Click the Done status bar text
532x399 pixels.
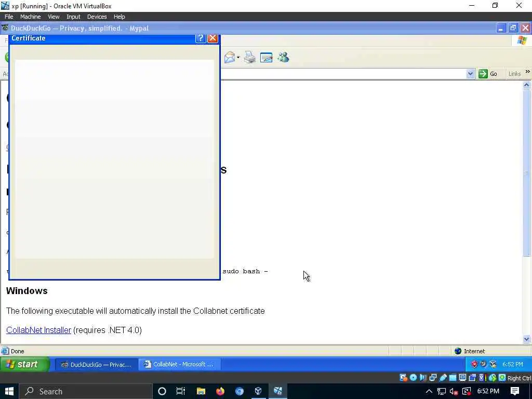(17, 351)
